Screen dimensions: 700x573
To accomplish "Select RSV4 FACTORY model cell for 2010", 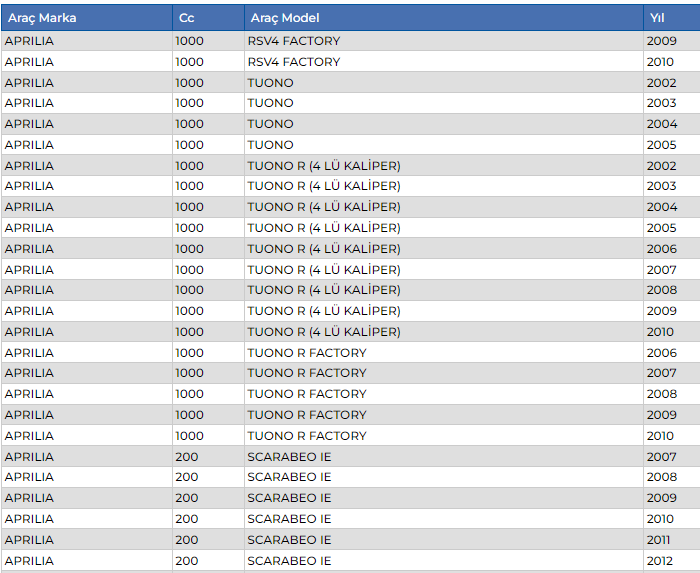I will coord(294,62).
